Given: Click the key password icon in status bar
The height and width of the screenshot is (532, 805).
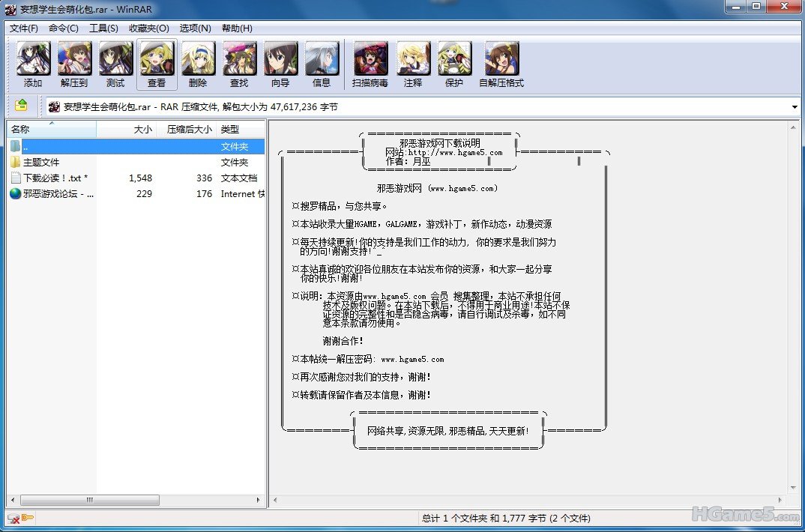Looking at the screenshot, I should [28, 518].
